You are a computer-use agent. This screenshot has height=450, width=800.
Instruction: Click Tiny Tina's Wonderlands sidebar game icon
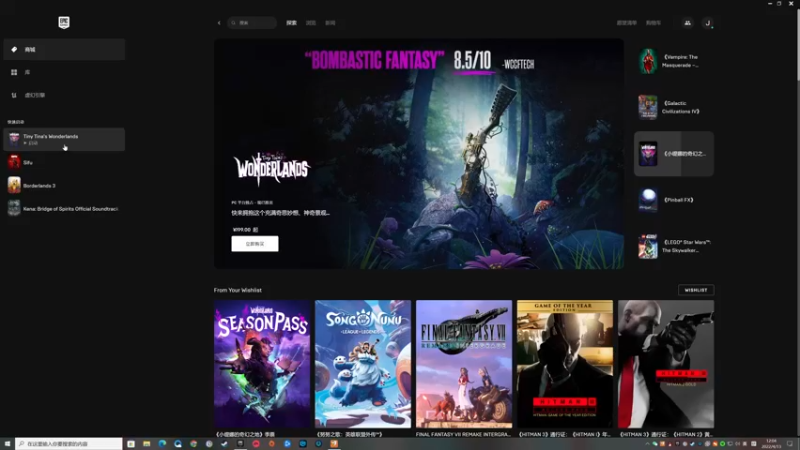[x=14, y=139]
